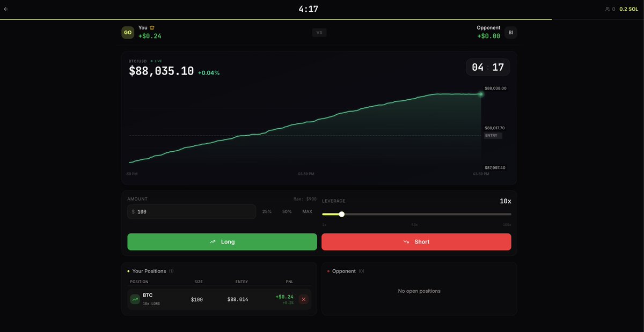Click the opponent's +$0.00 score
Viewport: 644px width, 332px height.
coord(488,36)
